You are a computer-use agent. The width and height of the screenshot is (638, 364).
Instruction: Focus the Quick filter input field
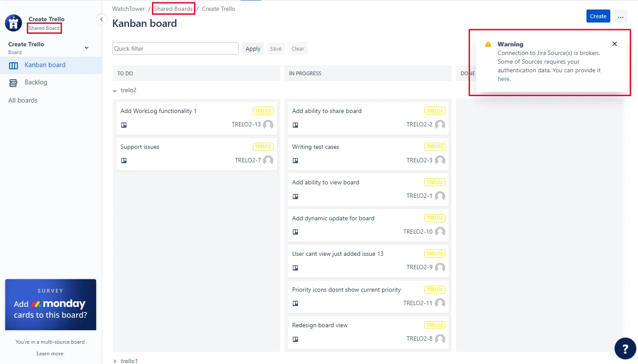click(x=175, y=48)
